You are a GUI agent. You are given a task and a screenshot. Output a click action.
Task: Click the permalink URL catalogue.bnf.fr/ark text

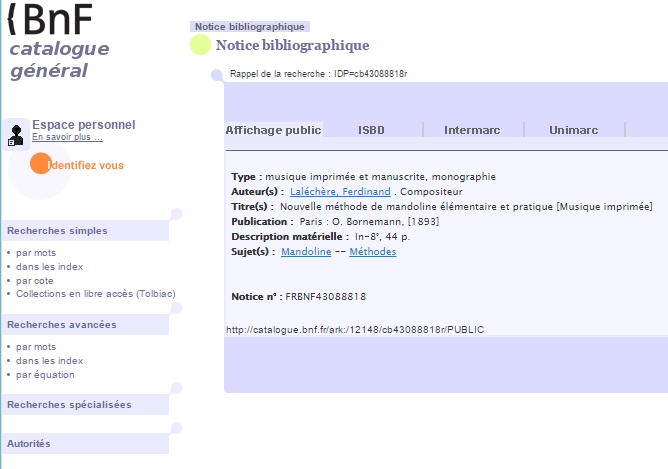(x=355, y=330)
